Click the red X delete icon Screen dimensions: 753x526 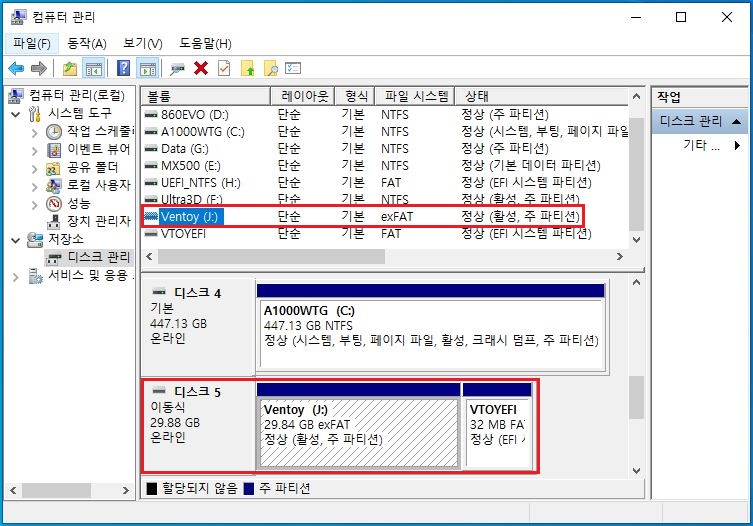[201, 68]
